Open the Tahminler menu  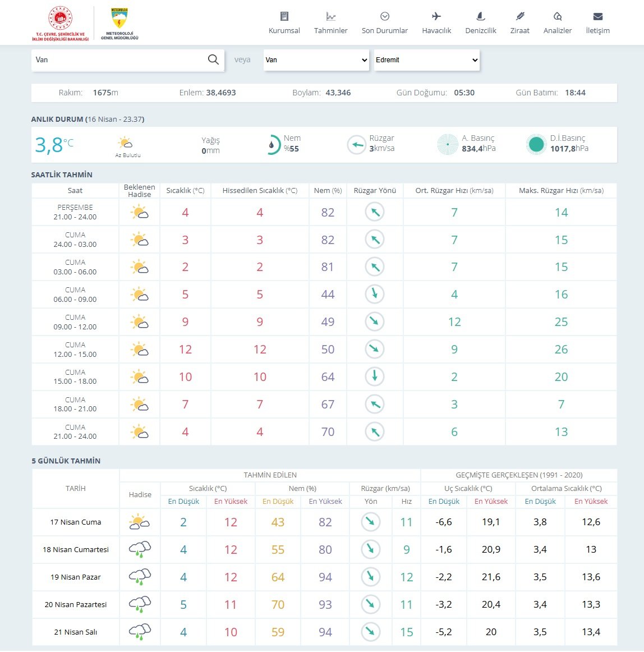(330, 23)
